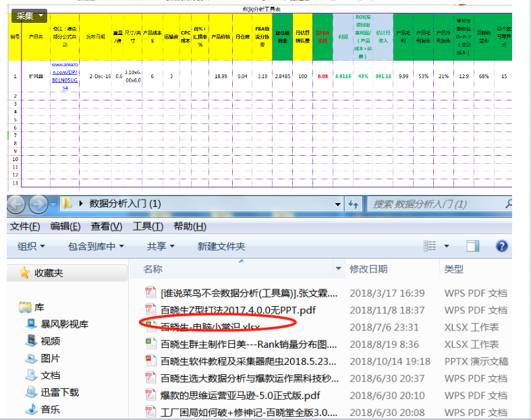Screen dimensions: 531x420
Task: Select the 音乐 library
Action: coord(51,409)
